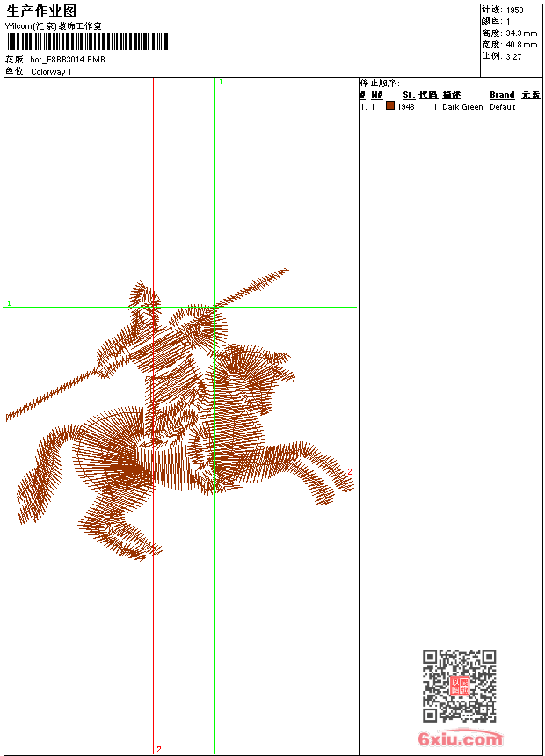Click the red marker '2' at right
Screen dimensions: 545x756
349,472
